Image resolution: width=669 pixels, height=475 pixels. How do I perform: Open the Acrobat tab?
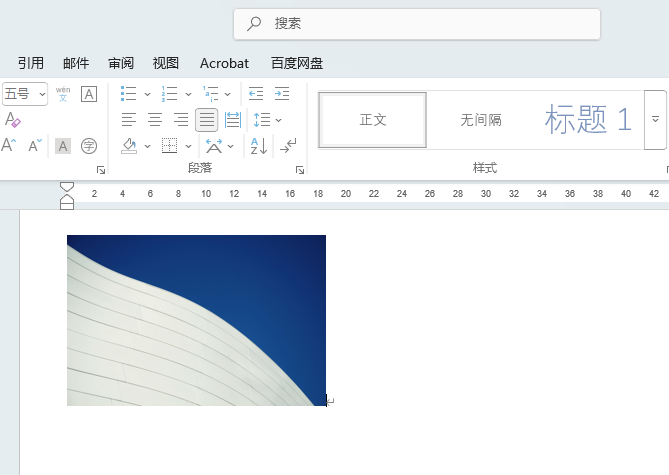224,63
